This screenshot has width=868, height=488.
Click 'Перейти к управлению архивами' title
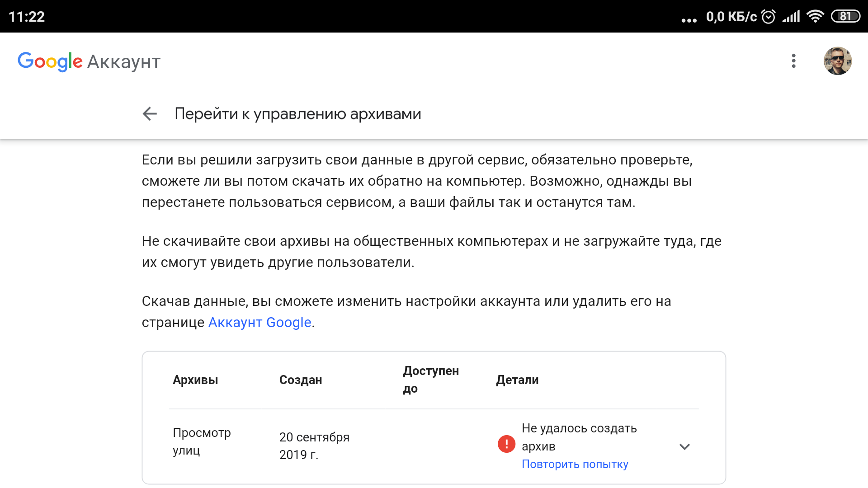pyautogui.click(x=297, y=114)
